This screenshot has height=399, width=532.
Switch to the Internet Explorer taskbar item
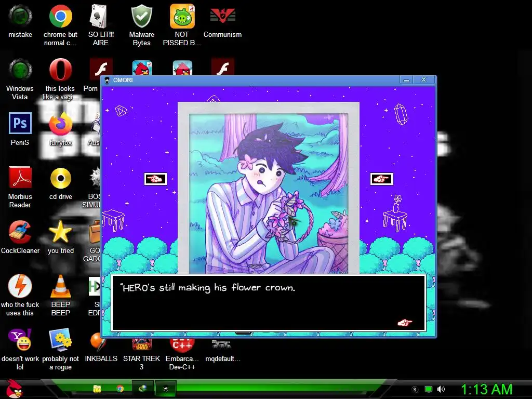[x=142, y=389]
